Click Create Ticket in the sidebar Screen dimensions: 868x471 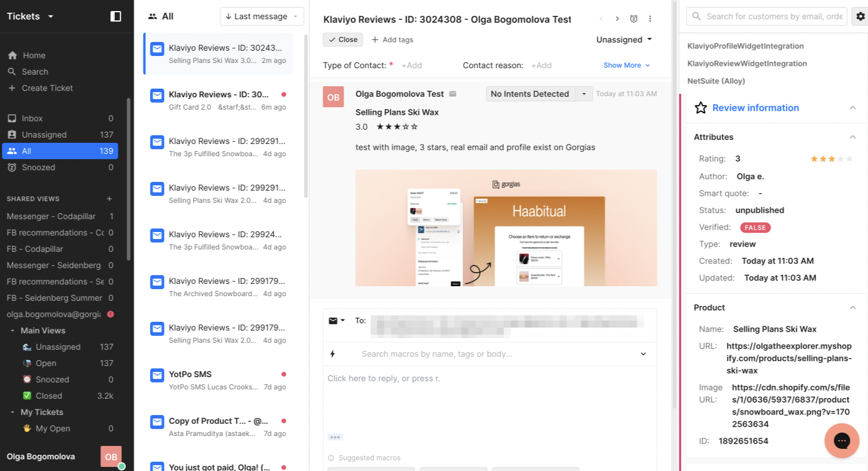[47, 88]
